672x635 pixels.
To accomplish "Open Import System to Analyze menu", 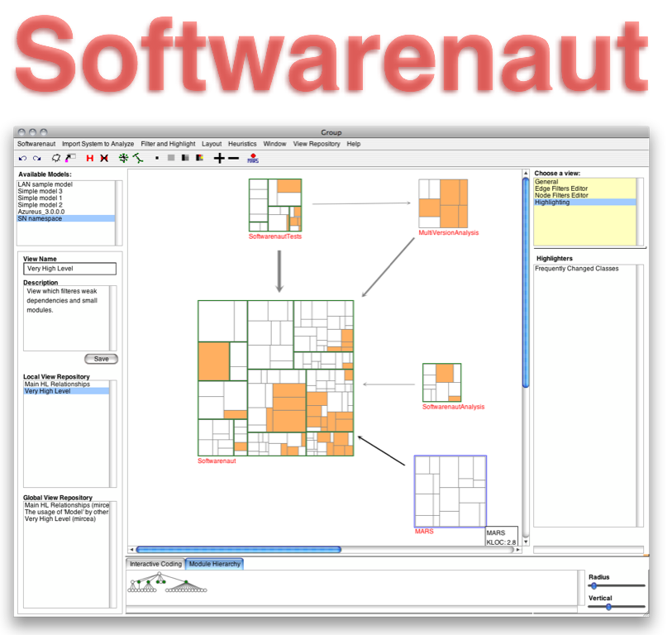I will point(98,144).
